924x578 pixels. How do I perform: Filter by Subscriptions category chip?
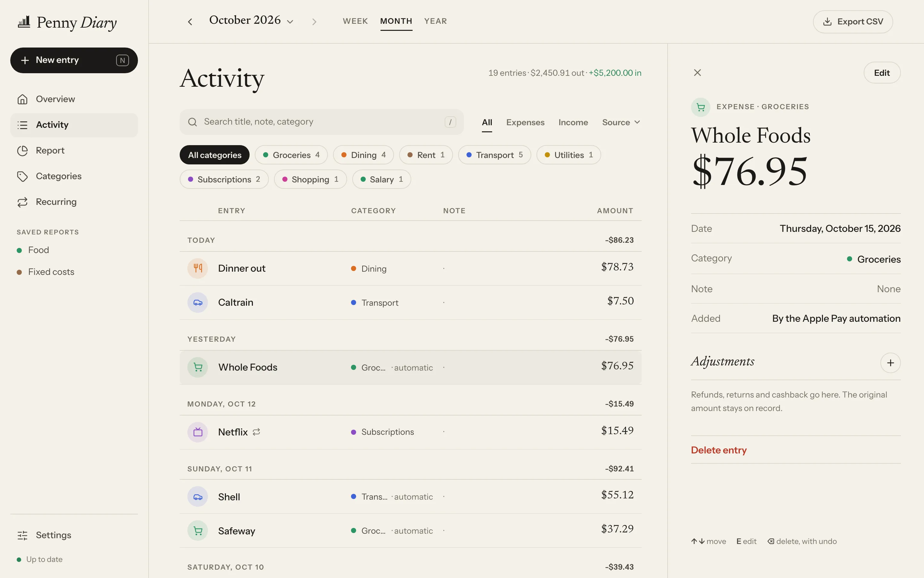(224, 179)
